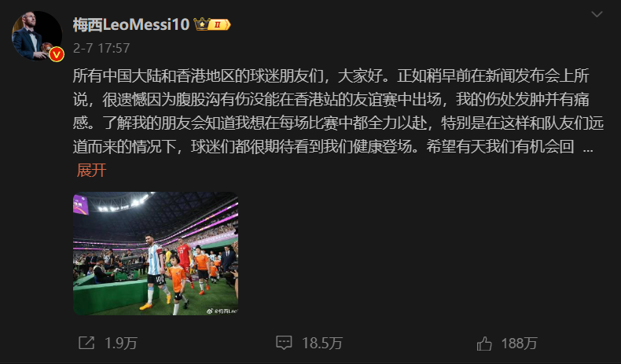Click the crown membership icon
This screenshot has width=621, height=364.
point(201,24)
